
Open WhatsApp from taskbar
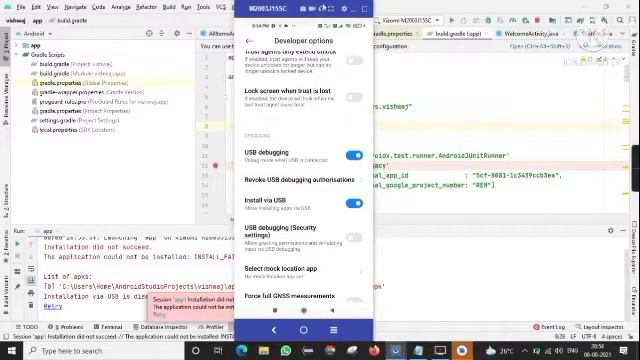(286, 351)
